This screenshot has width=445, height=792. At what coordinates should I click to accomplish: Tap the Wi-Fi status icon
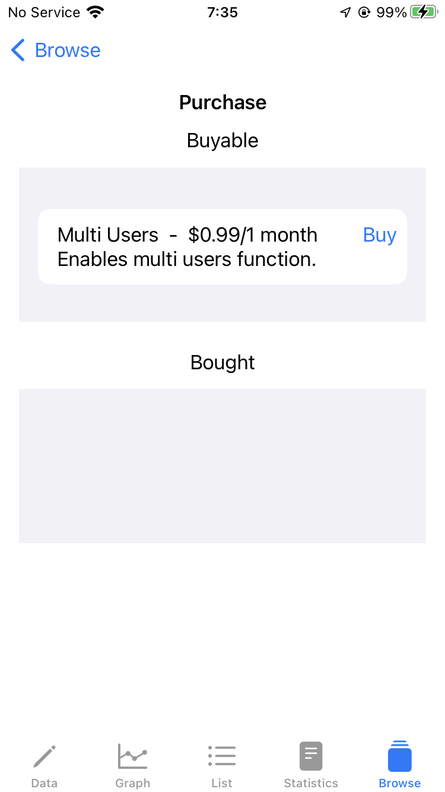click(x=95, y=12)
